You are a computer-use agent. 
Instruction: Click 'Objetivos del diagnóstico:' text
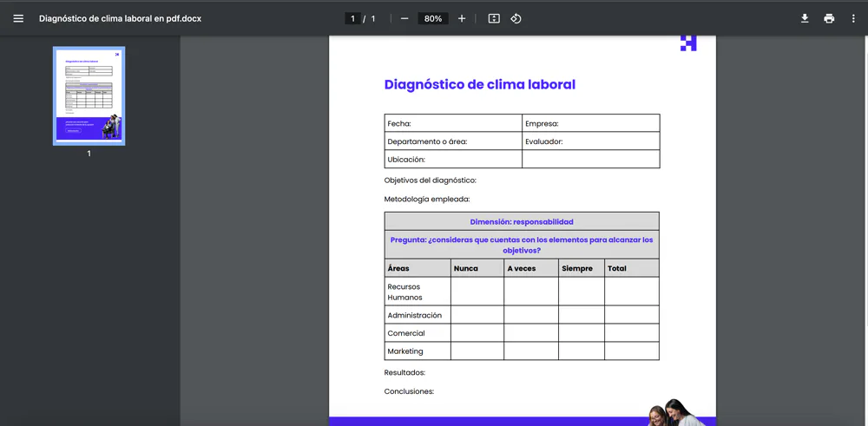431,180
